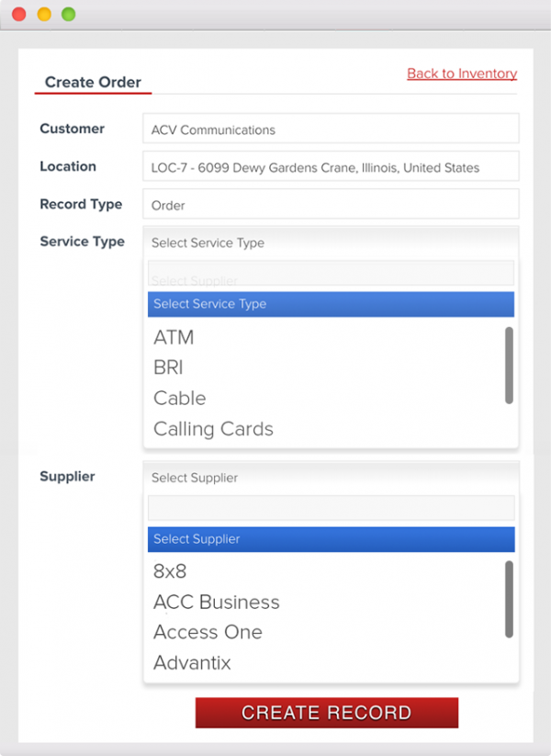
Task: Open the Record Type field
Action: pos(331,206)
